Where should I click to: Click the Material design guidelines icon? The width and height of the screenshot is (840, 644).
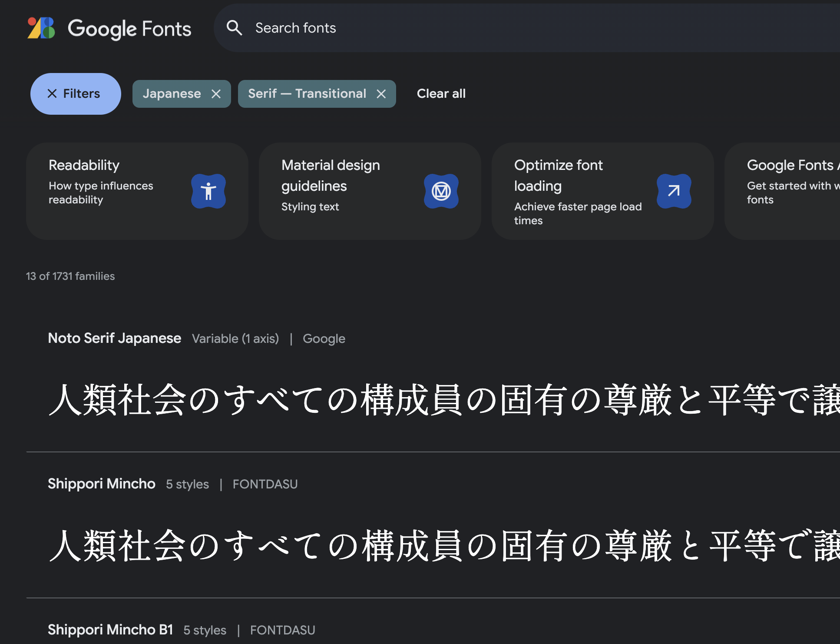click(x=441, y=191)
